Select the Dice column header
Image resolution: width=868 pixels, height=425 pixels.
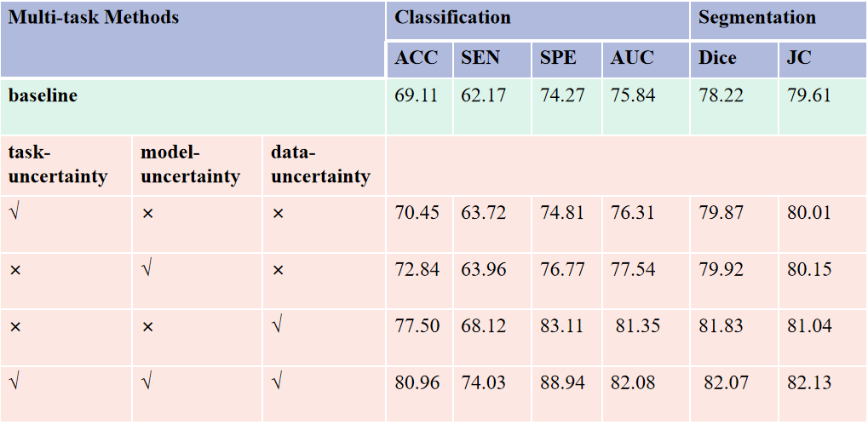tap(717, 58)
